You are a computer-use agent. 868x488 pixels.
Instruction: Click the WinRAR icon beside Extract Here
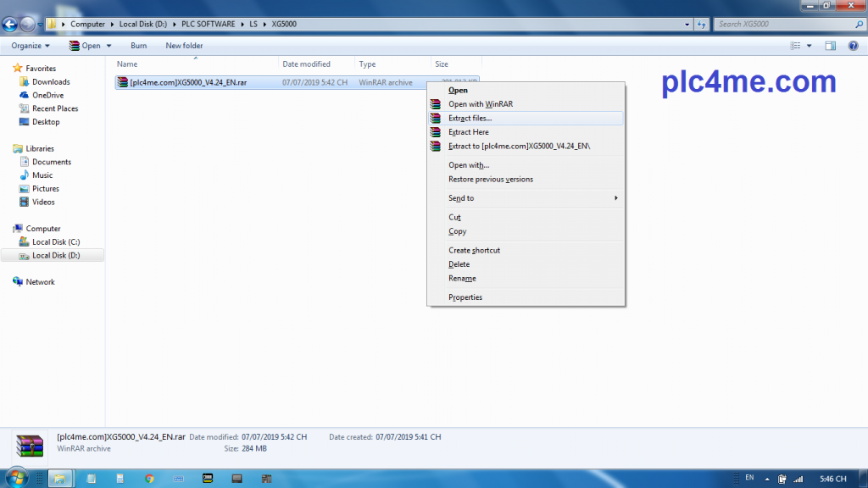pos(436,132)
